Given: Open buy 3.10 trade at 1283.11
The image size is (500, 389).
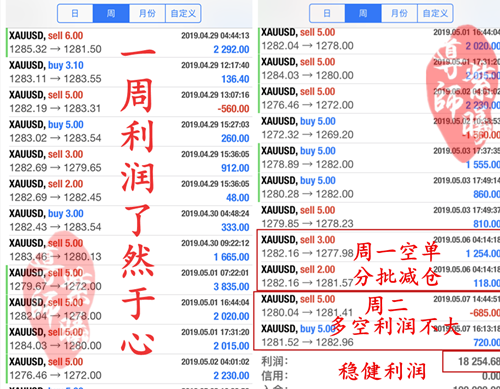Looking at the screenshot, I should 129,72.
